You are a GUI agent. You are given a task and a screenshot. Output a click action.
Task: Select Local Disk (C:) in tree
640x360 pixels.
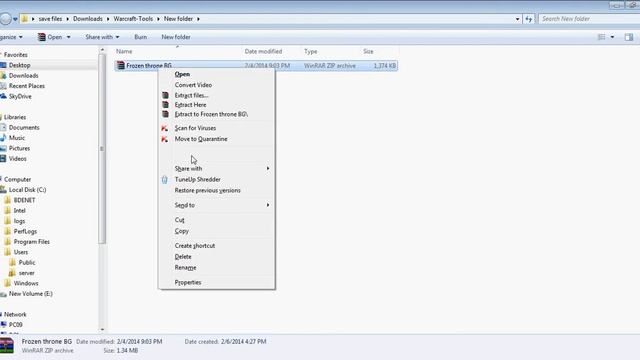tap(27, 190)
